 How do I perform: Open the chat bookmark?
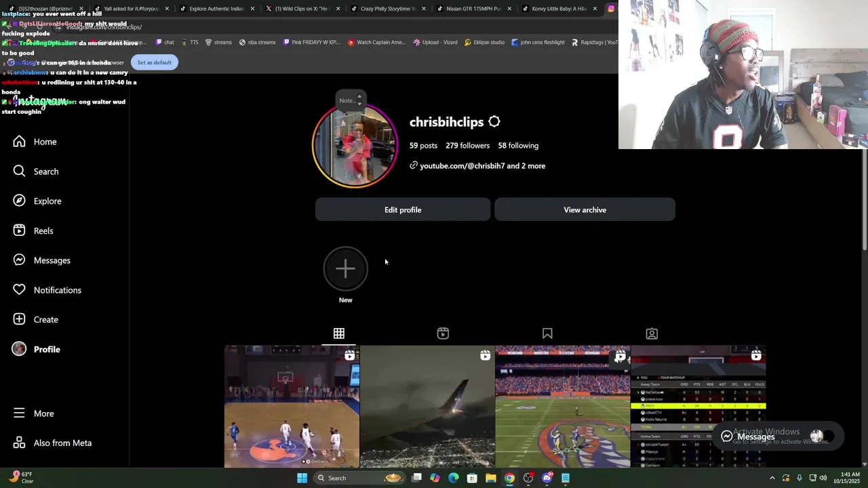(x=165, y=42)
